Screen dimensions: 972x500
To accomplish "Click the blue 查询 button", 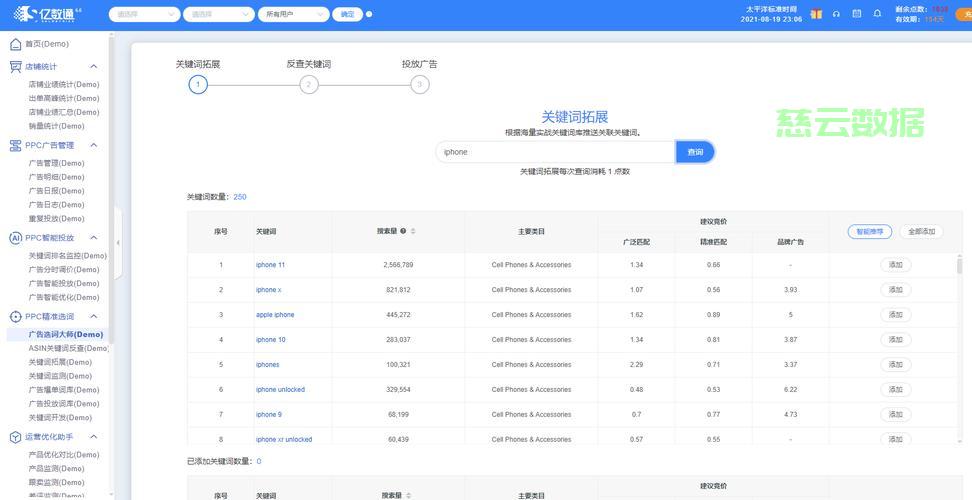I will [695, 152].
